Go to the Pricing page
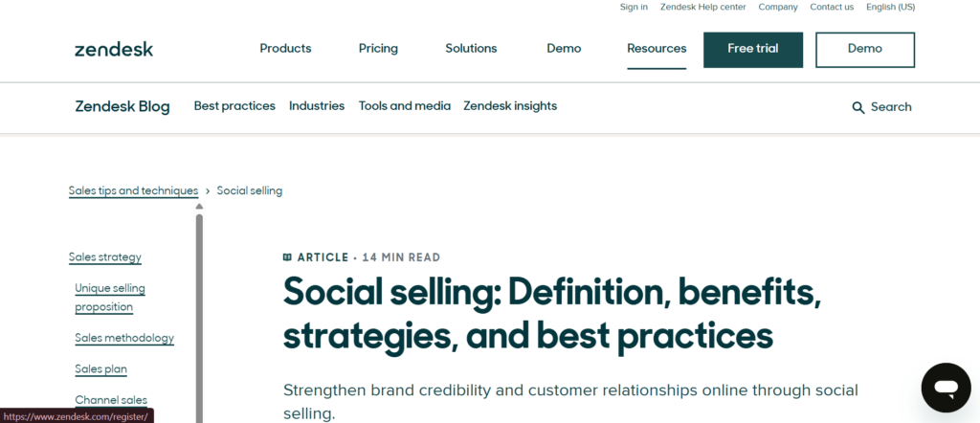This screenshot has width=980, height=423. point(378,49)
